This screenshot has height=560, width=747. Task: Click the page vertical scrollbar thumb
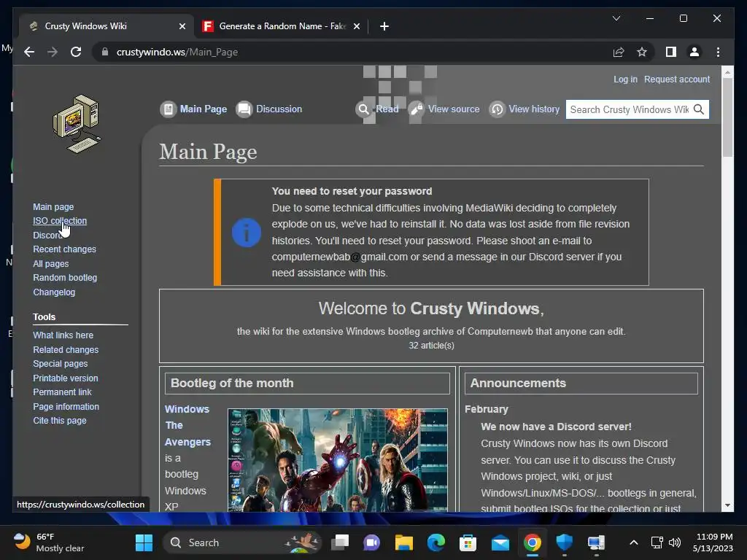click(x=727, y=117)
